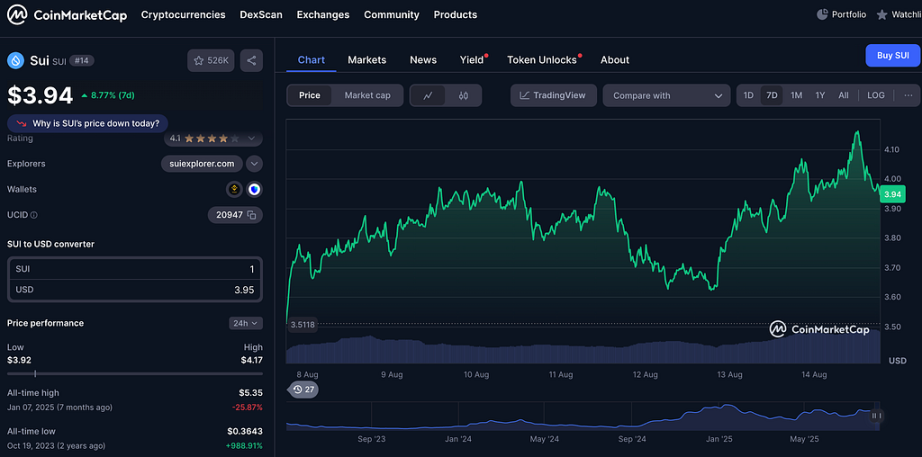Share the Sui page via share icon
Image resolution: width=922 pixels, height=457 pixels.
[x=251, y=61]
